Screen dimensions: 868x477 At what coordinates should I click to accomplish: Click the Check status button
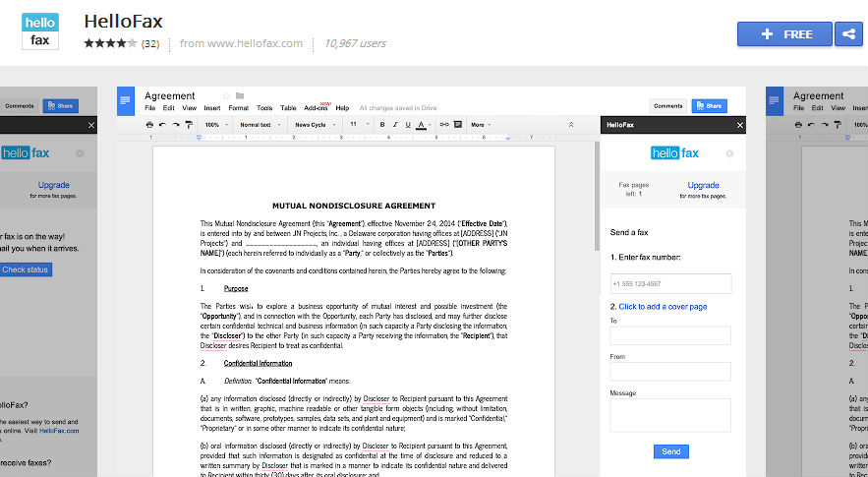[x=26, y=269]
